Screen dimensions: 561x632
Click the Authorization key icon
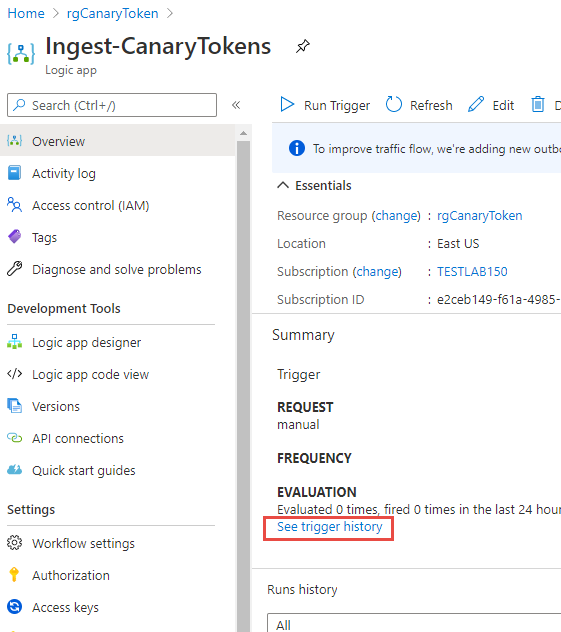click(x=14, y=574)
